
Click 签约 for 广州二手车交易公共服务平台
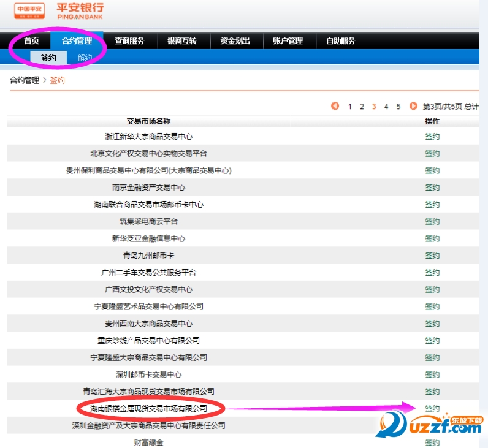click(x=432, y=273)
